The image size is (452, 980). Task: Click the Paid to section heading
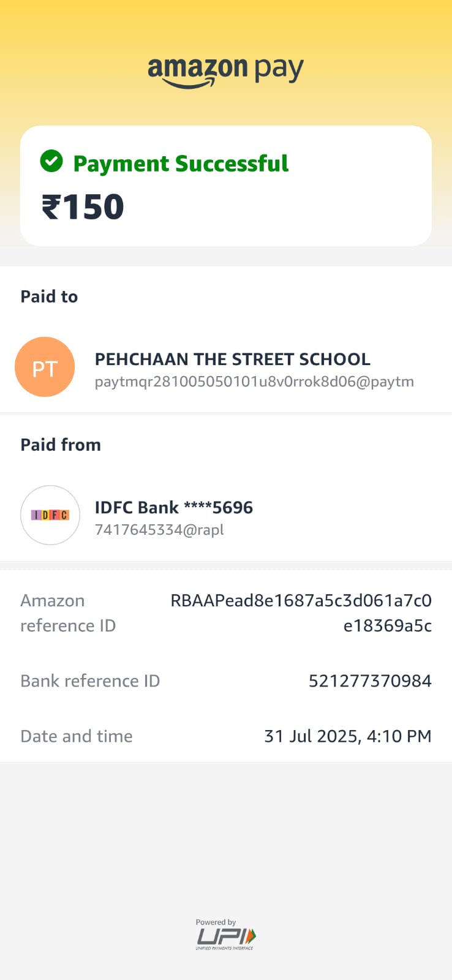(x=49, y=296)
